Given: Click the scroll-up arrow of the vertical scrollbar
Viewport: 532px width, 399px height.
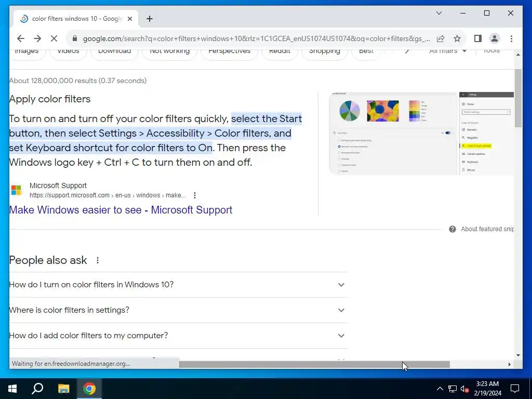Looking at the screenshot, I should [x=518, y=55].
